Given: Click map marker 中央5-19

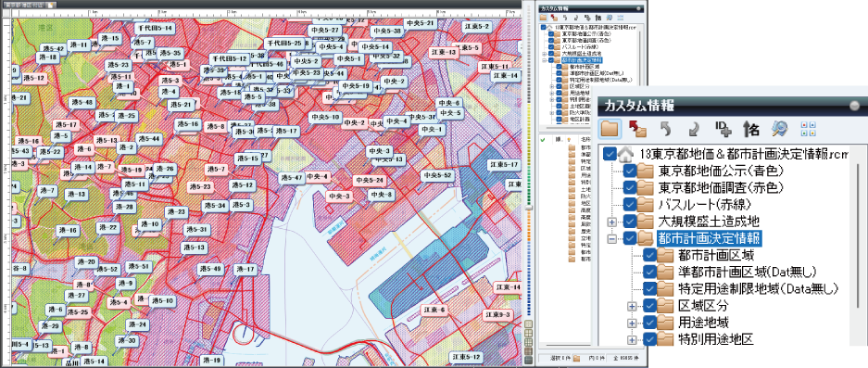Looking at the screenshot, I should [x=355, y=86].
